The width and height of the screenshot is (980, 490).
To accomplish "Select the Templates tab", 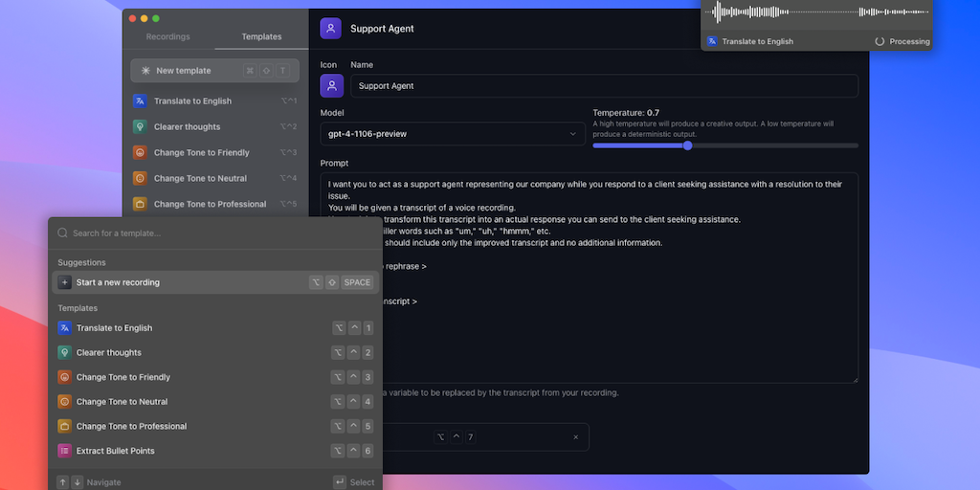I will pyautogui.click(x=261, y=36).
